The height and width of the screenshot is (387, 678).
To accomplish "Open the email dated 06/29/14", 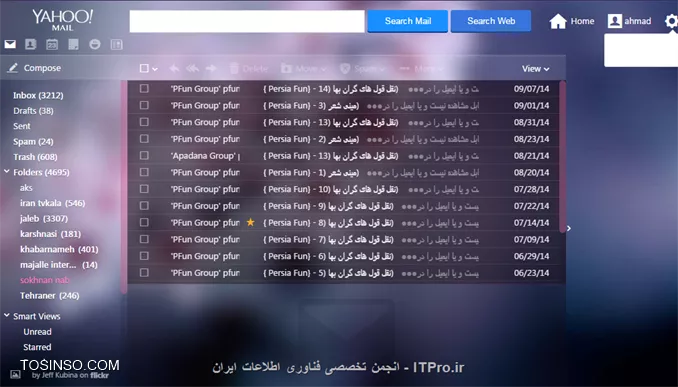I will [344, 256].
